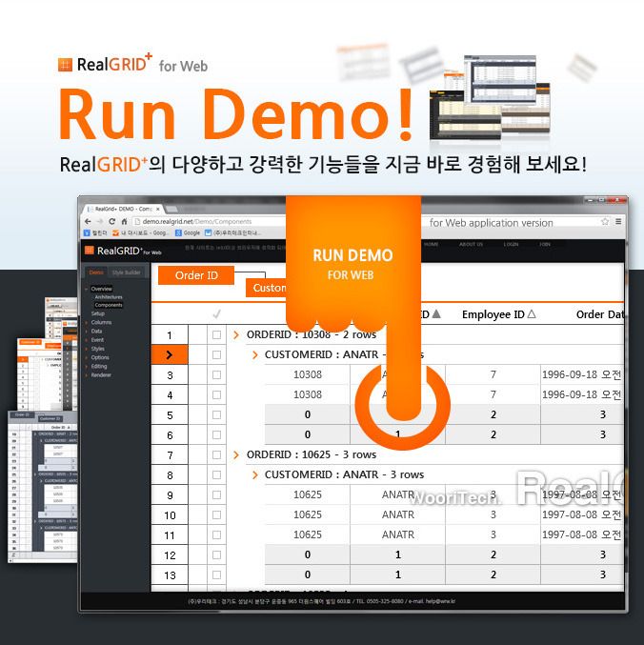
Task: Open the Event sidebar item
Action: point(97,340)
